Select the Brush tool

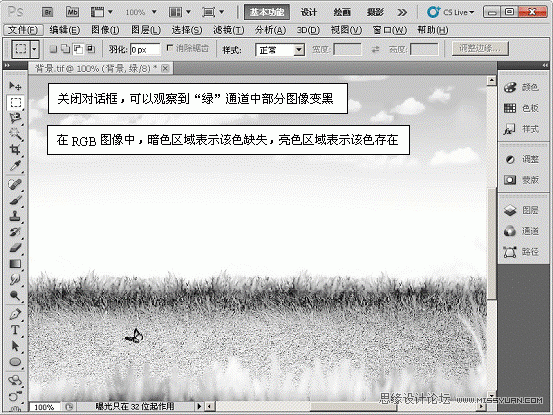coord(15,200)
